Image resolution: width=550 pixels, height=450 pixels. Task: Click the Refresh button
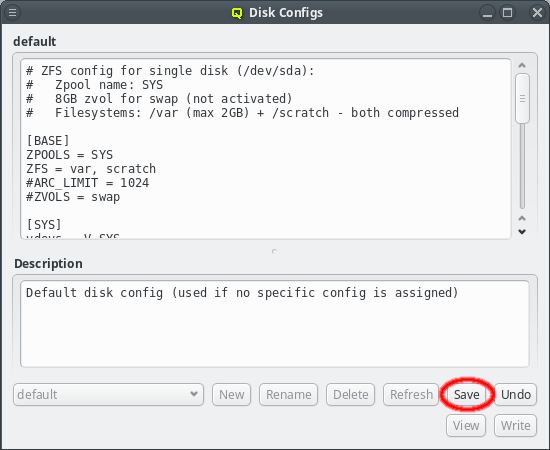point(411,395)
